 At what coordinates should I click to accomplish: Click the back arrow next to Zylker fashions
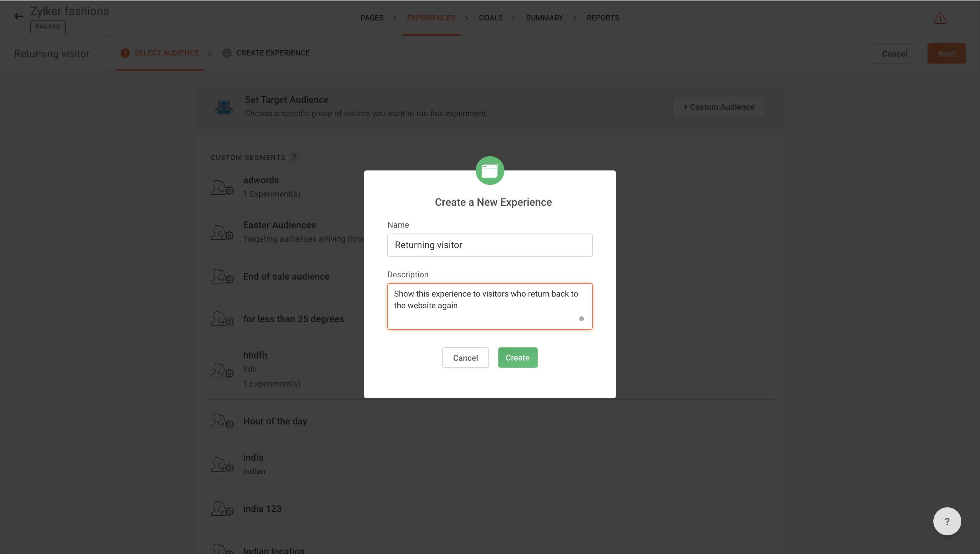click(x=18, y=16)
